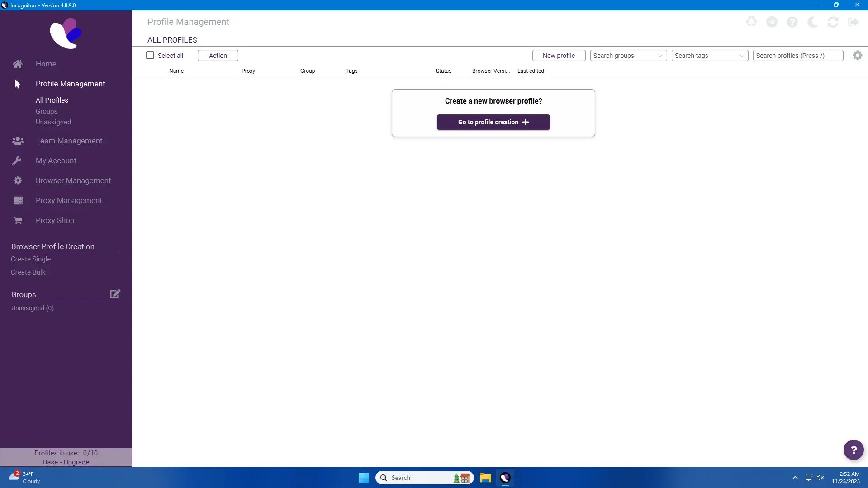868x488 pixels.
Task: Click the Proxy Management server icon
Action: click(x=18, y=200)
